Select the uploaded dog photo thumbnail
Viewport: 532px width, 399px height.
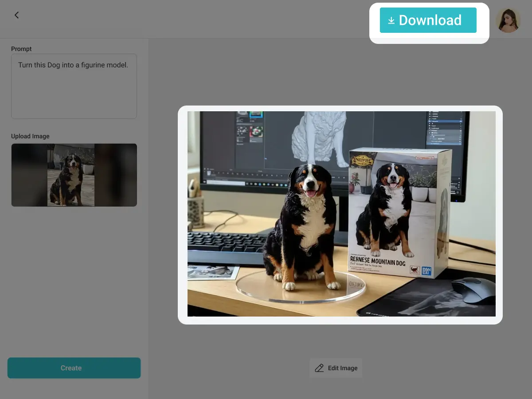pyautogui.click(x=71, y=175)
